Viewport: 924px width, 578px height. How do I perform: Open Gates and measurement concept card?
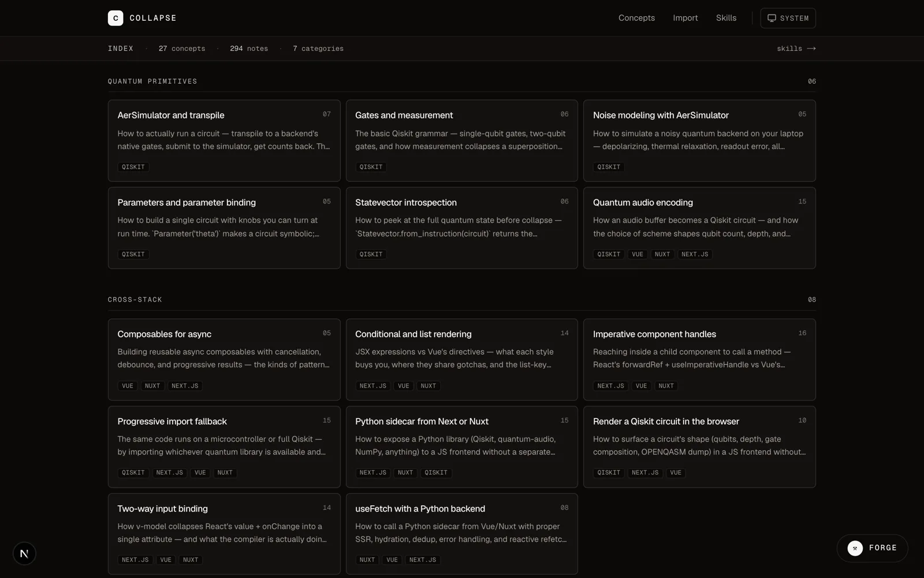tap(461, 140)
